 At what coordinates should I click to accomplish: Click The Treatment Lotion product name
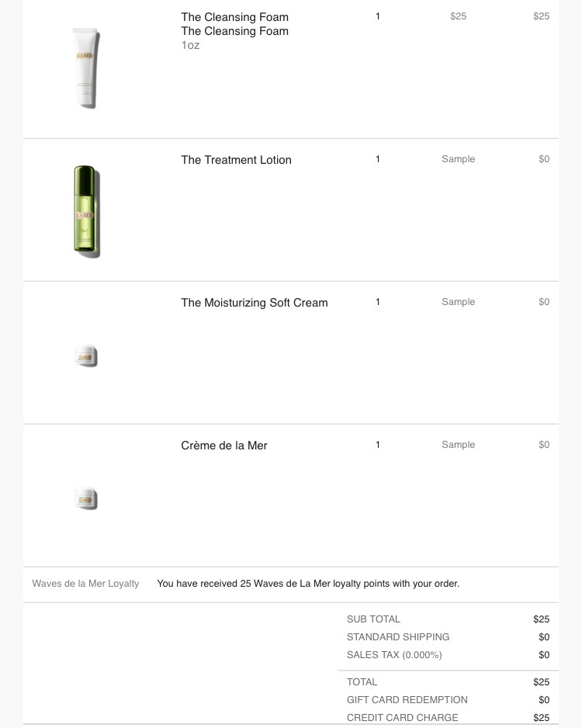click(x=236, y=160)
